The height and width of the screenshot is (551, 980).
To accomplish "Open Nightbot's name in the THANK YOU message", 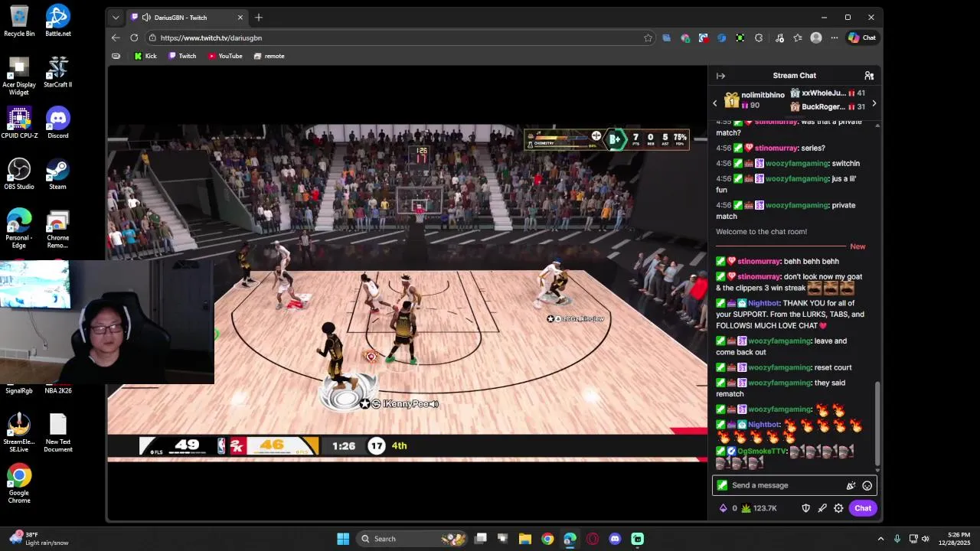I will click(x=764, y=303).
